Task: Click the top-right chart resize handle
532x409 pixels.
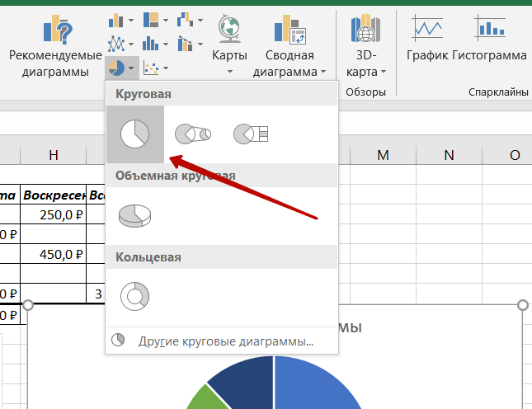Action: pyautogui.click(x=523, y=305)
